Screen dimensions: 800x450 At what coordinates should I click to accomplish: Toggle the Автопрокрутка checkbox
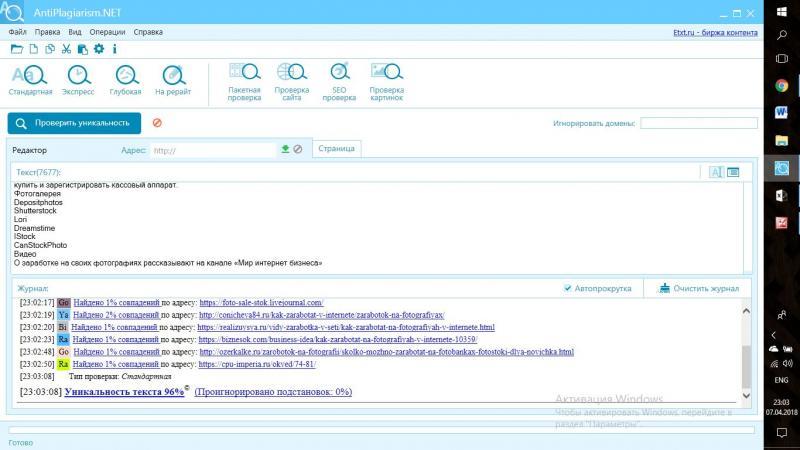pyautogui.click(x=567, y=288)
